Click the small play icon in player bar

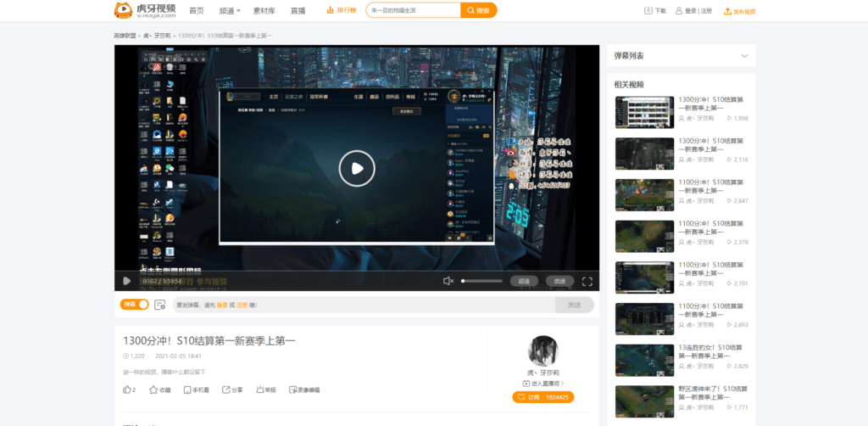pyautogui.click(x=127, y=281)
